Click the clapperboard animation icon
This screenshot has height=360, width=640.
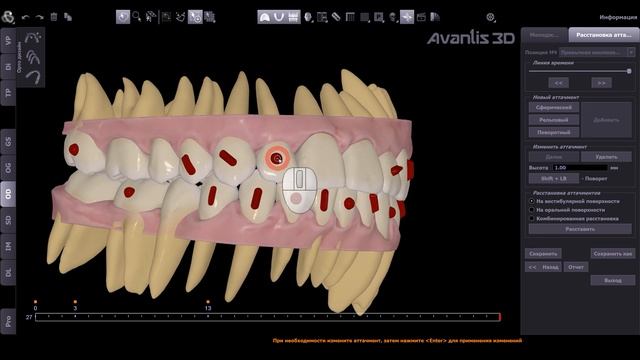421,17
